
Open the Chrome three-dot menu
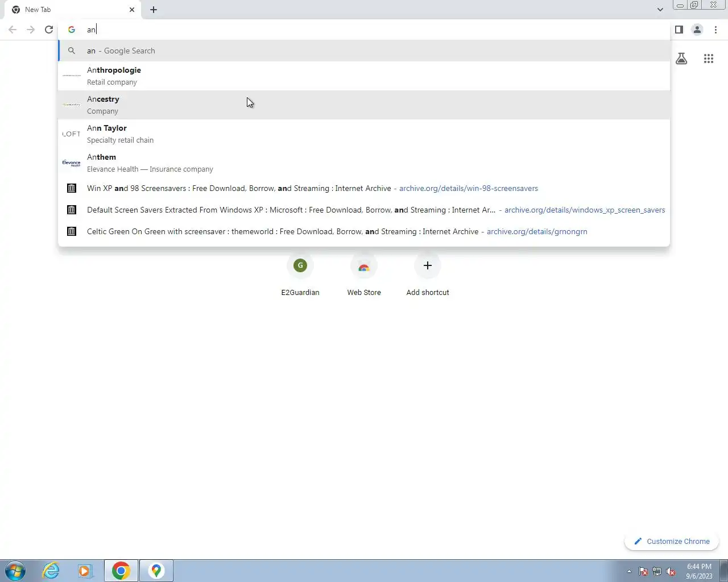pyautogui.click(x=715, y=30)
